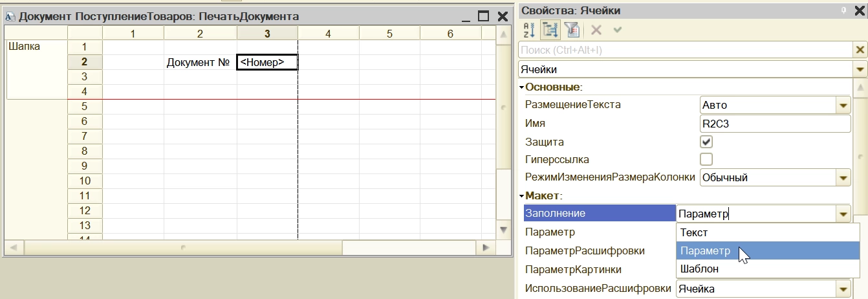Toggle the Защита checkbox
The height and width of the screenshot is (299, 868).
706,142
